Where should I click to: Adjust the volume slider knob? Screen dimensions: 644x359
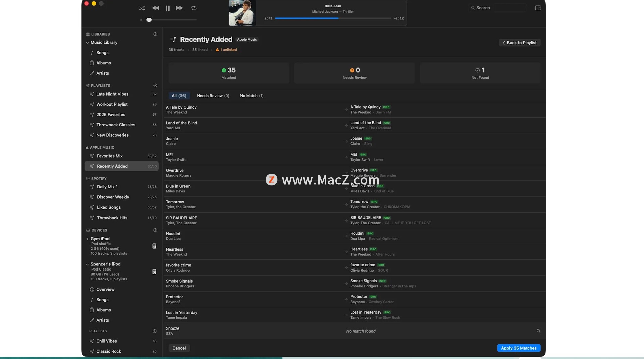click(149, 20)
